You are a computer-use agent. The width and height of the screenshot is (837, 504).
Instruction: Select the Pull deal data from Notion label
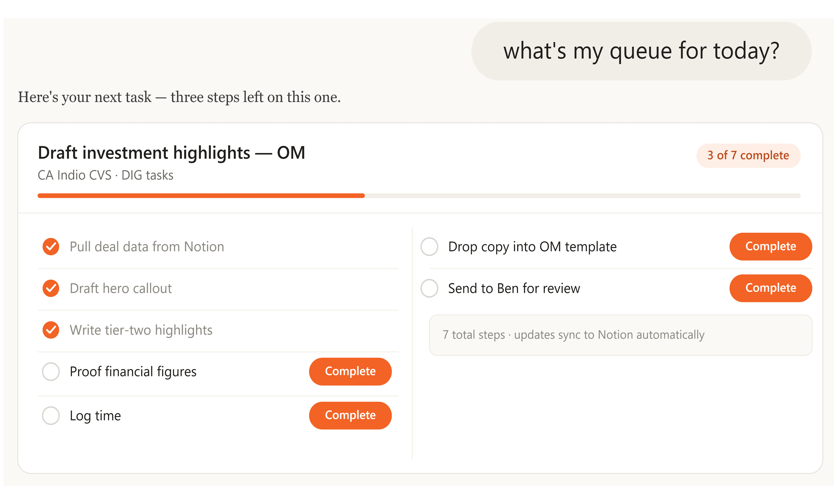click(147, 247)
